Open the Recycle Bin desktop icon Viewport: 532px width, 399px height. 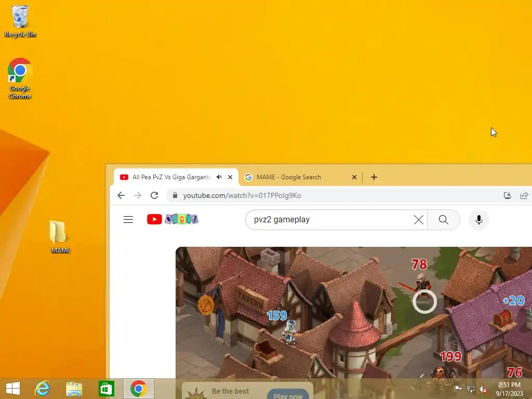click(20, 21)
